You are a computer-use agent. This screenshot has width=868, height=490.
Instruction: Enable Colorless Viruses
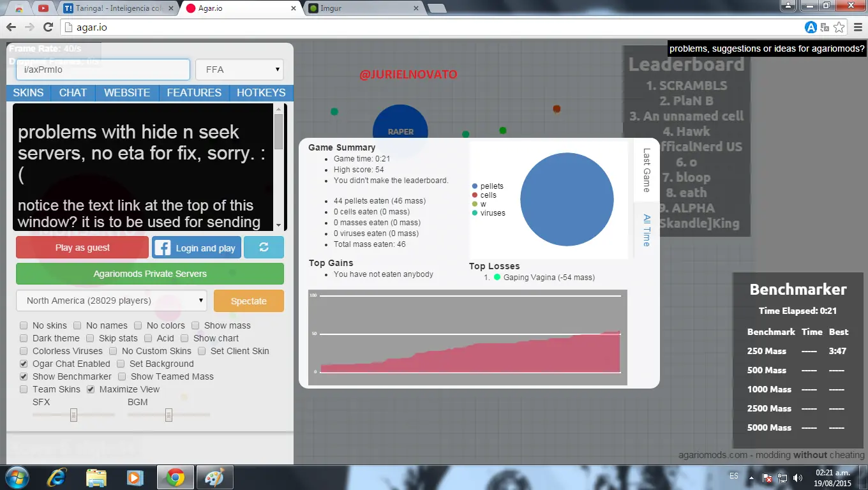tap(24, 351)
